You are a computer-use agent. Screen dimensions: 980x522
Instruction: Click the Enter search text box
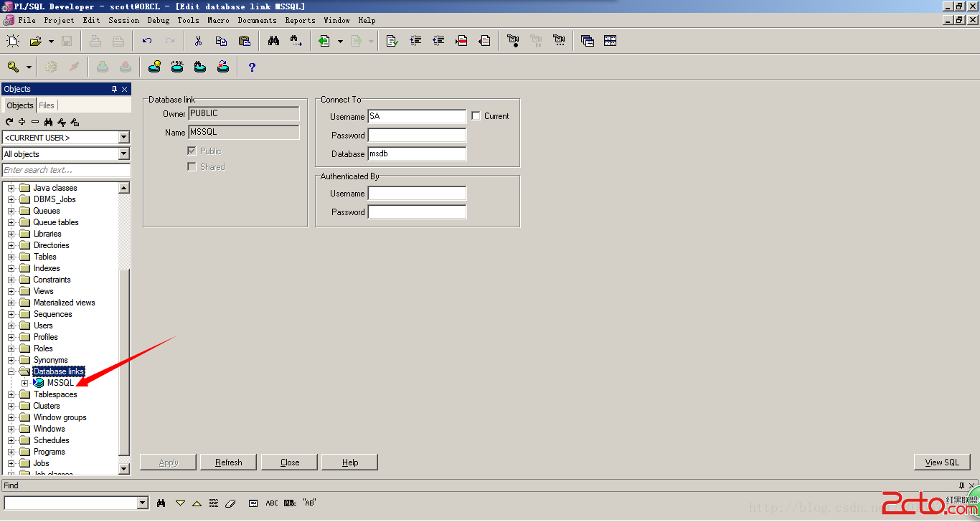click(67, 170)
